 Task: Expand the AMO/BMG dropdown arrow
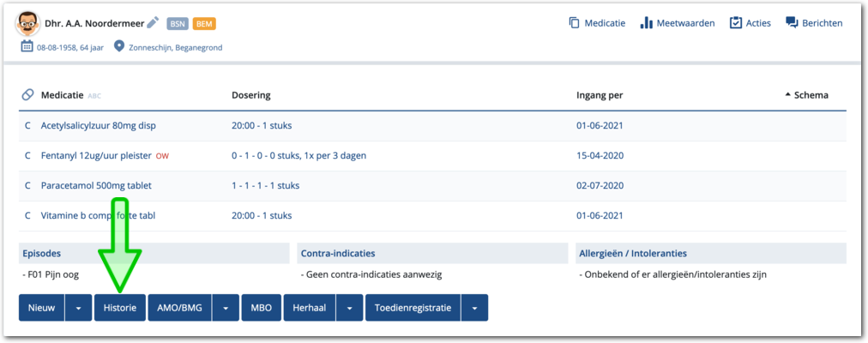[226, 308]
